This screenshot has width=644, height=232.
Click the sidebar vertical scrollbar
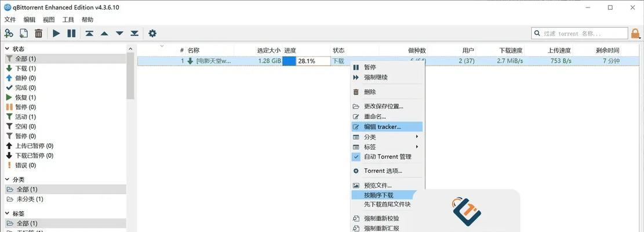click(x=130, y=76)
